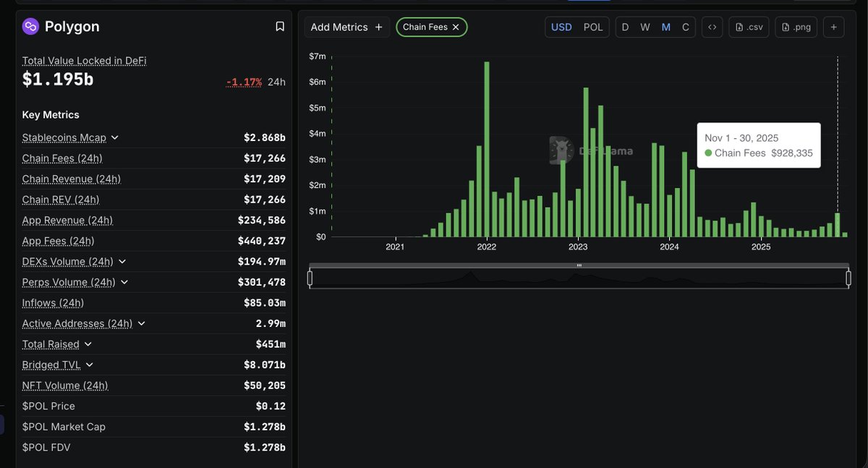The image size is (868, 468).
Task: Click the $POL Price row label
Action: pos(48,406)
